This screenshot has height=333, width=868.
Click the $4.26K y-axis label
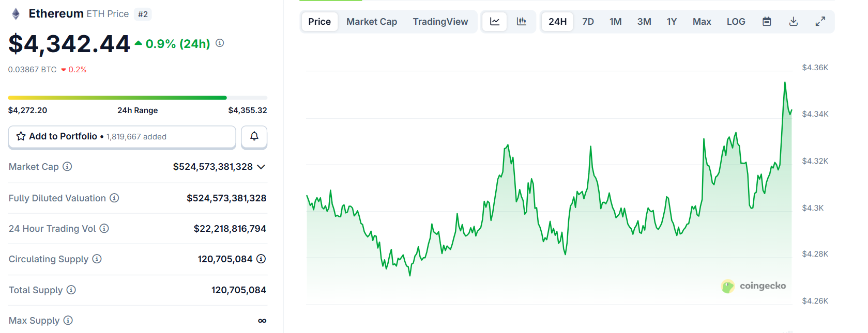(815, 300)
